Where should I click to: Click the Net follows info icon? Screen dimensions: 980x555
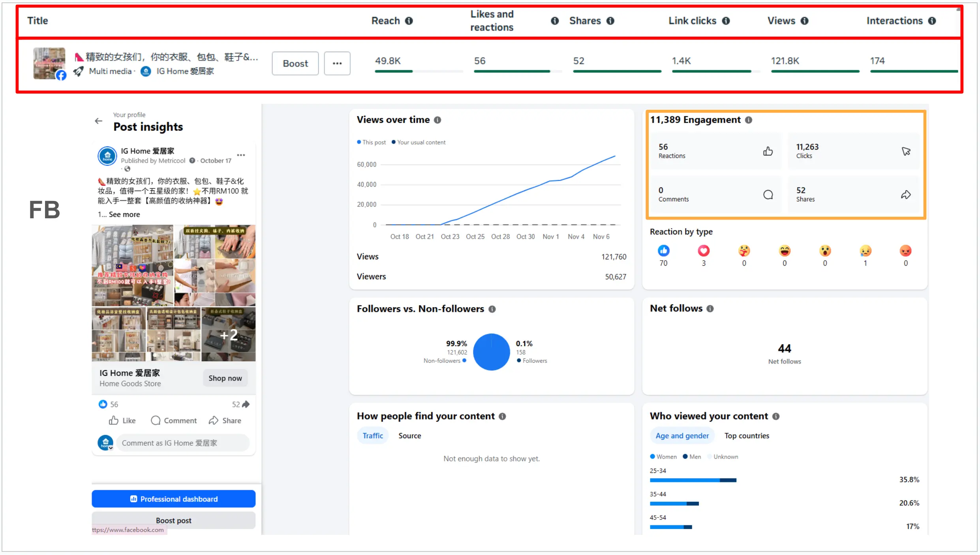point(710,308)
